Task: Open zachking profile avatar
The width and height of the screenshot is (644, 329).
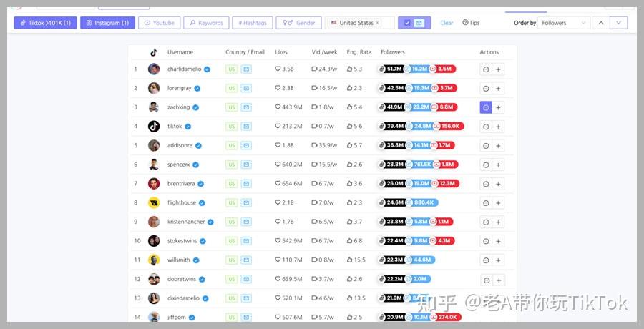Action: (x=154, y=107)
